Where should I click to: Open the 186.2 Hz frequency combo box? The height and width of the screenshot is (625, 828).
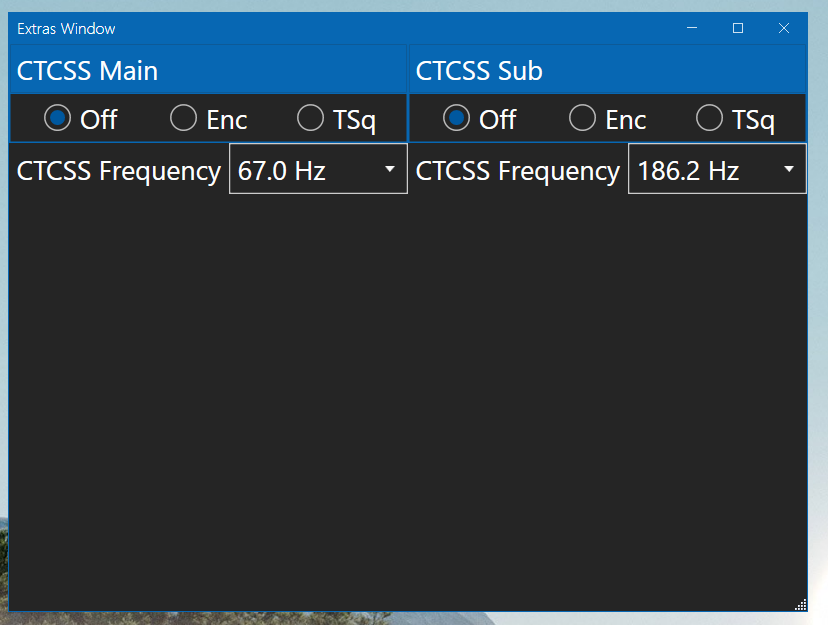click(717, 169)
